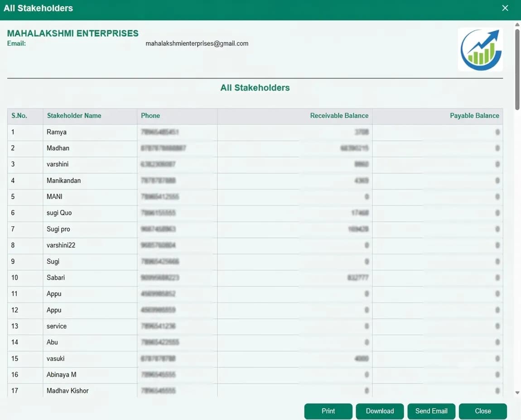Click the Print button
This screenshot has height=420, width=521.
328,411
